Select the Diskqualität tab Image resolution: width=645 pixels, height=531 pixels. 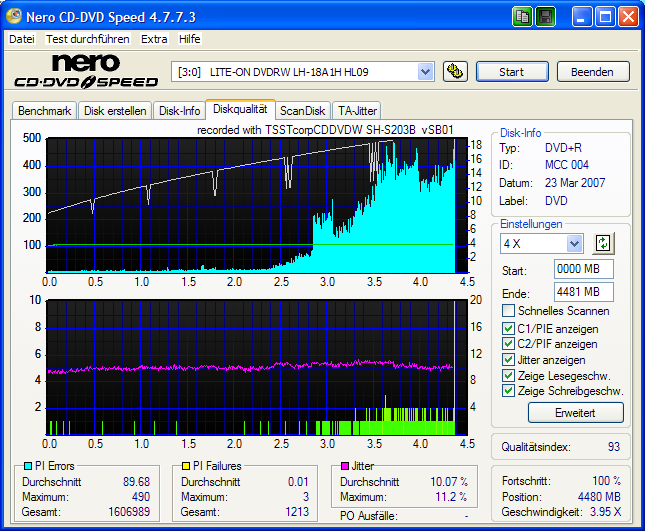tap(240, 109)
